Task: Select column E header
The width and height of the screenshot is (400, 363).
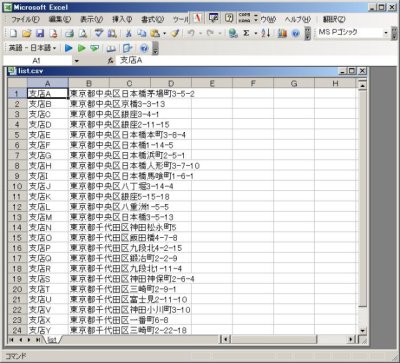Action: point(212,83)
